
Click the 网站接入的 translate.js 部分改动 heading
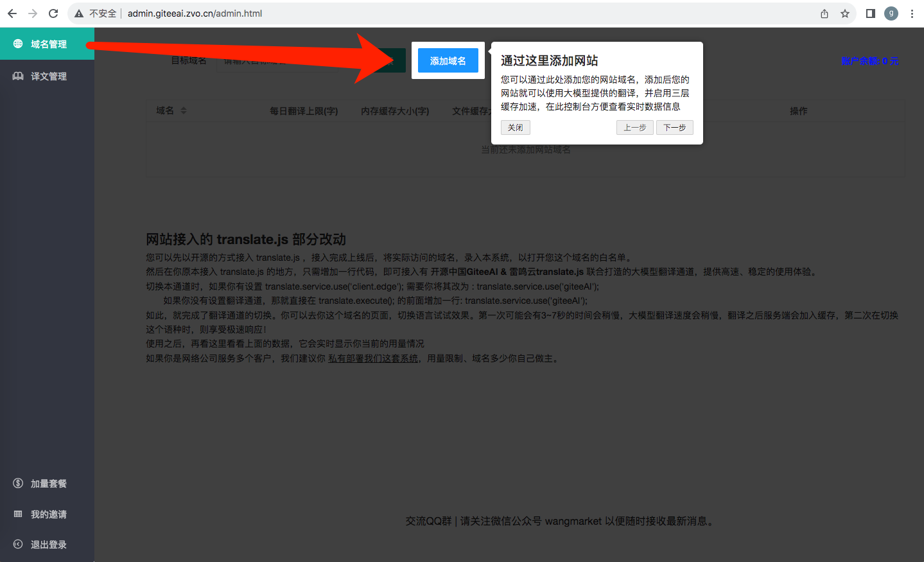point(246,240)
